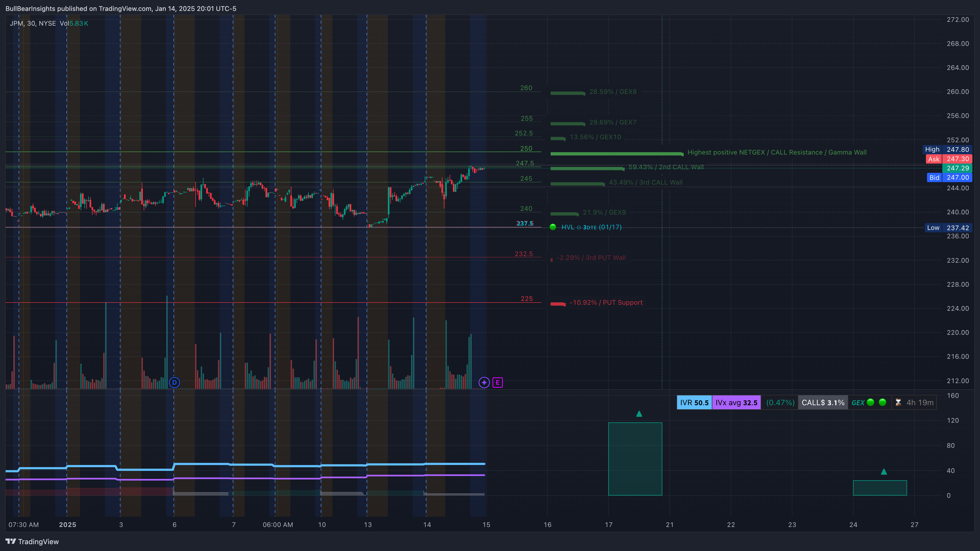
Task: Click the 13 date axis label
Action: tap(368, 525)
